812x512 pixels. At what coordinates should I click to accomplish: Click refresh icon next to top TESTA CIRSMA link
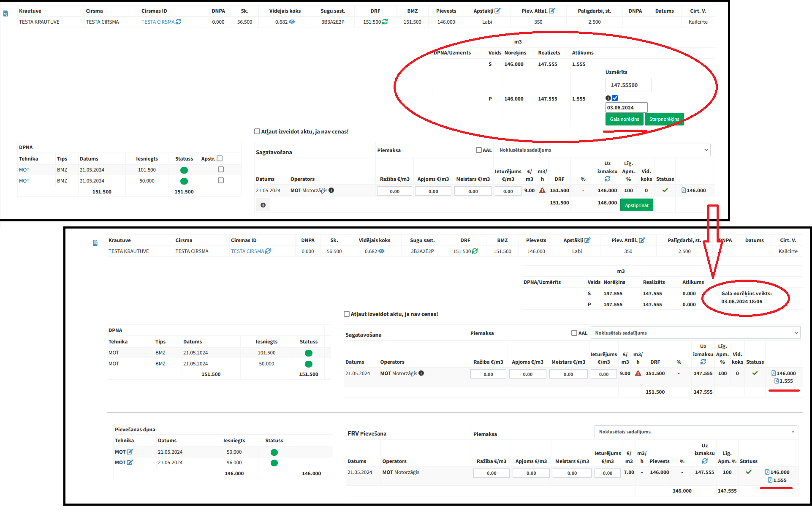tap(179, 22)
